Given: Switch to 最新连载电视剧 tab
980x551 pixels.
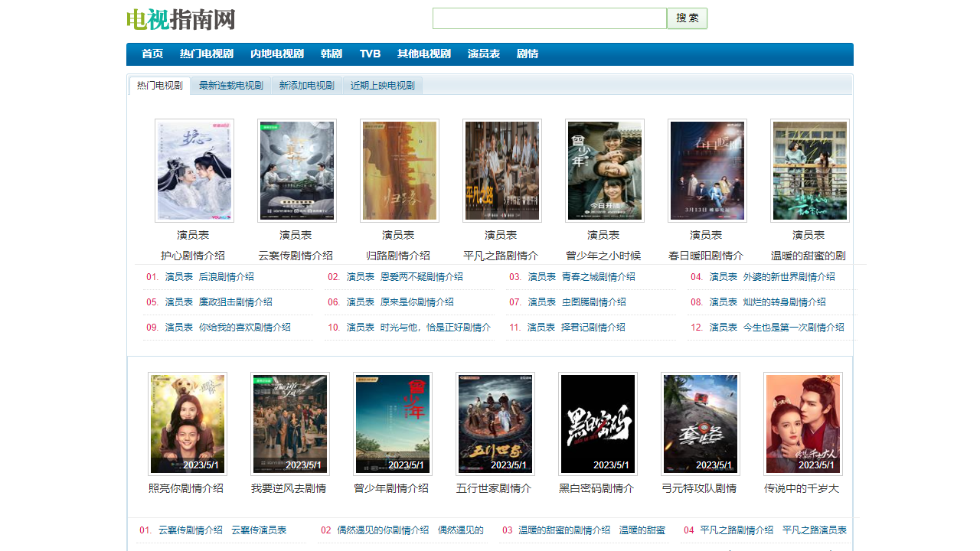Looking at the screenshot, I should [x=230, y=86].
